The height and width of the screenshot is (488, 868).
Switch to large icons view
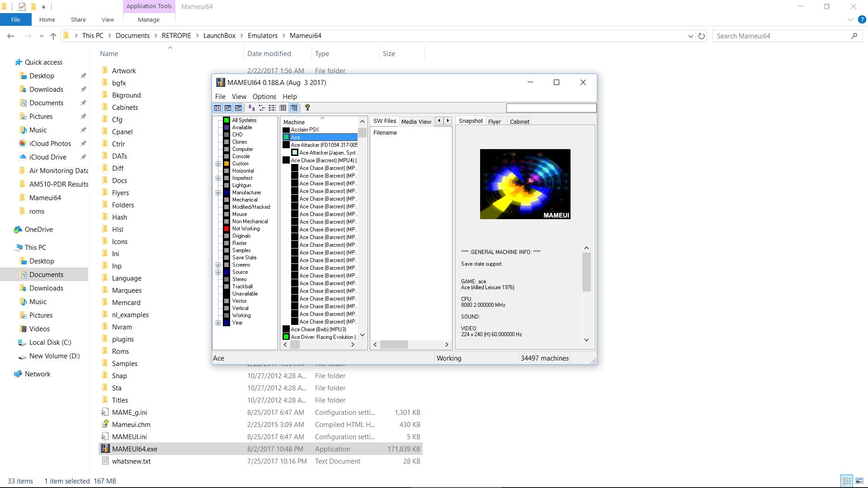(x=251, y=108)
